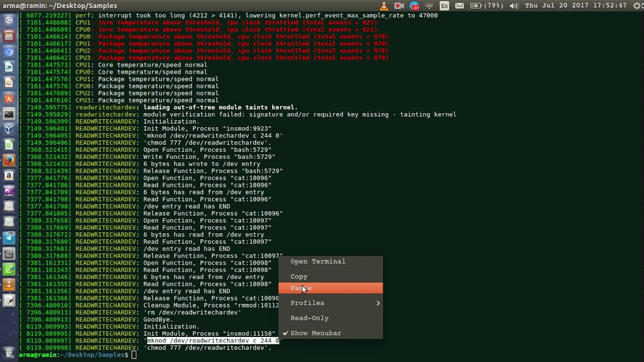Image resolution: width=644 pixels, height=362 pixels.
Task: Open LibreOffice Writer from the dock
Action: 9,67
